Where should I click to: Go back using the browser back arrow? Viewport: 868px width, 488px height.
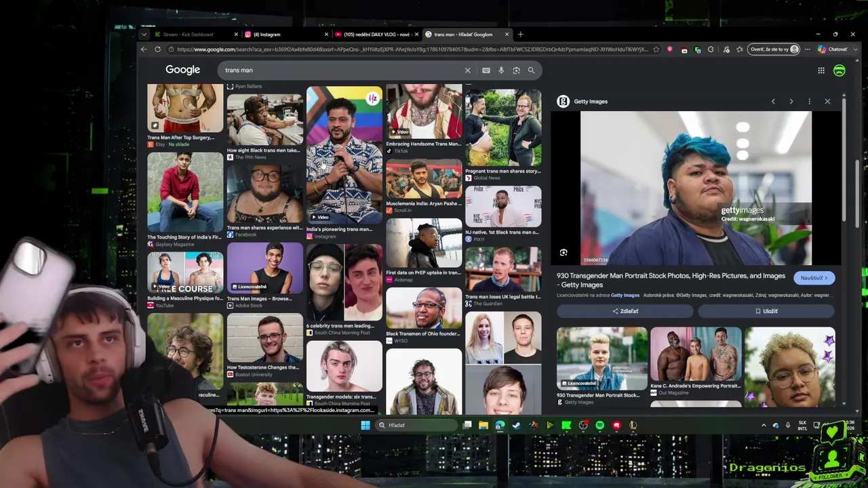[x=144, y=49]
